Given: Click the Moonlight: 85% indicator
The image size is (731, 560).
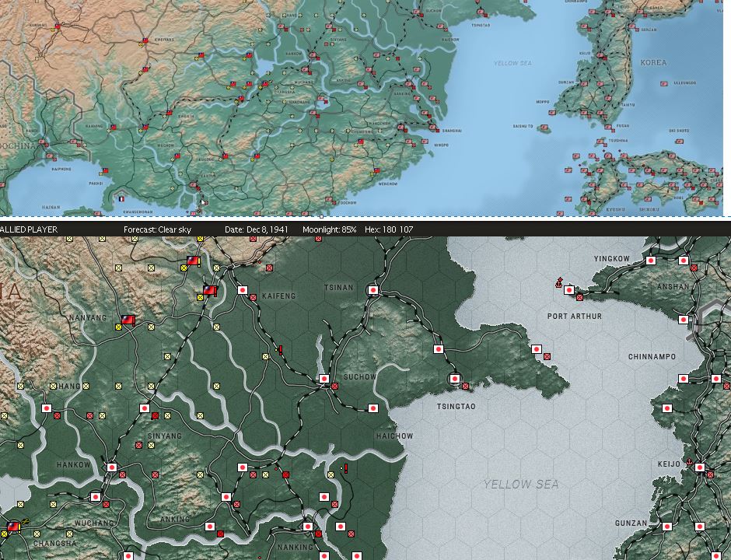Looking at the screenshot, I should (331, 229).
